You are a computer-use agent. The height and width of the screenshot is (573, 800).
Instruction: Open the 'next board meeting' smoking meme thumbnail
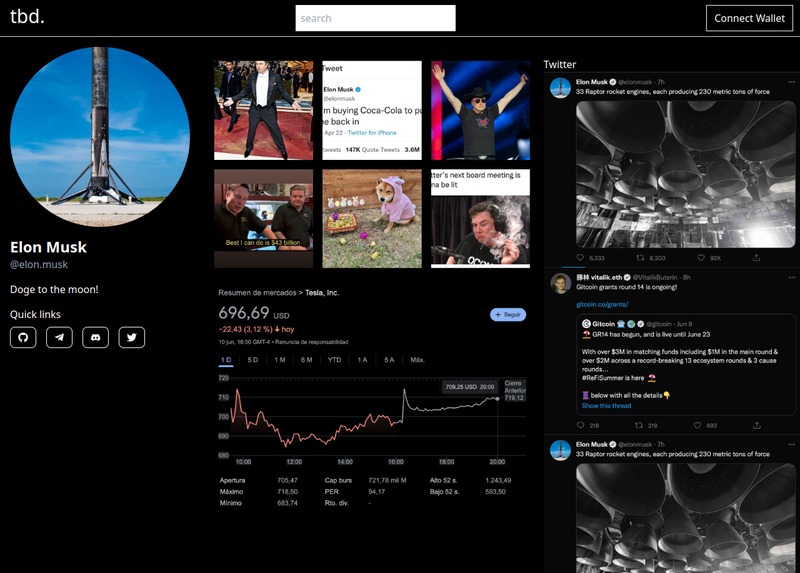coord(480,218)
